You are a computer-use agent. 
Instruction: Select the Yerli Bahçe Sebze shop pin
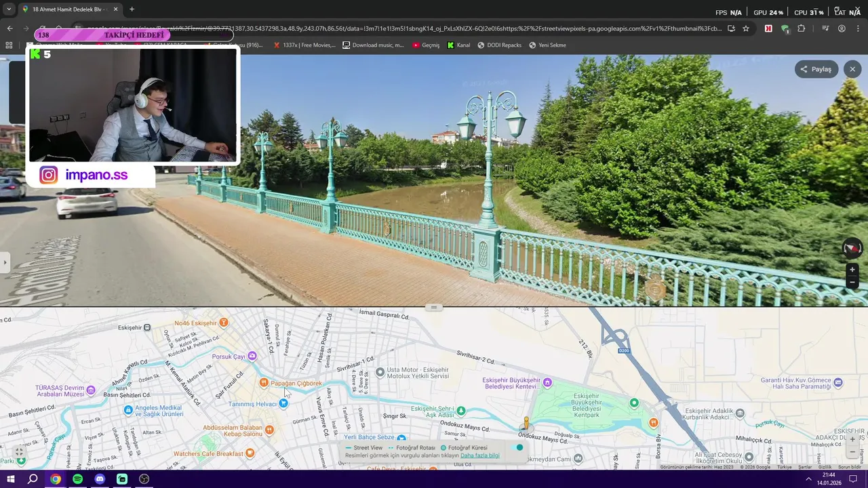tap(401, 438)
